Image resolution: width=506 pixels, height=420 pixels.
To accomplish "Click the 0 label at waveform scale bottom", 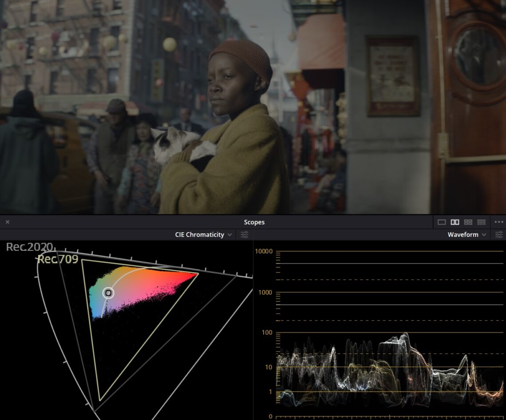I will pyautogui.click(x=270, y=416).
